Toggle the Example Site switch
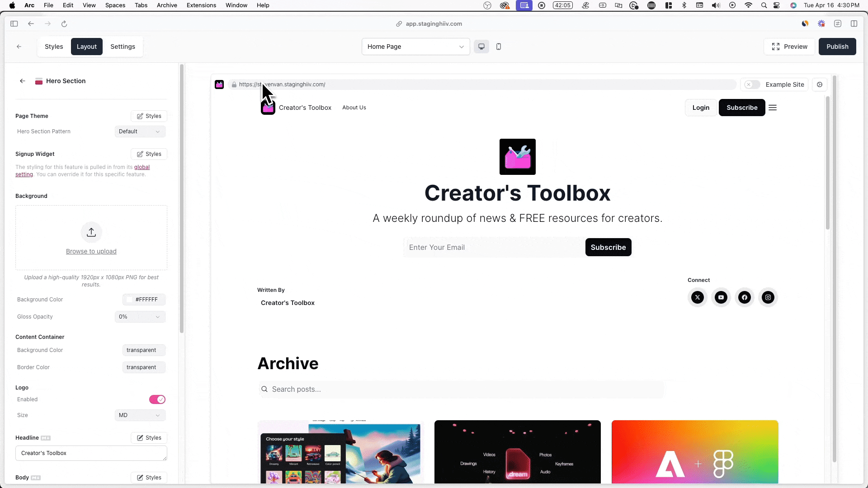This screenshot has height=488, width=868. tap(752, 84)
